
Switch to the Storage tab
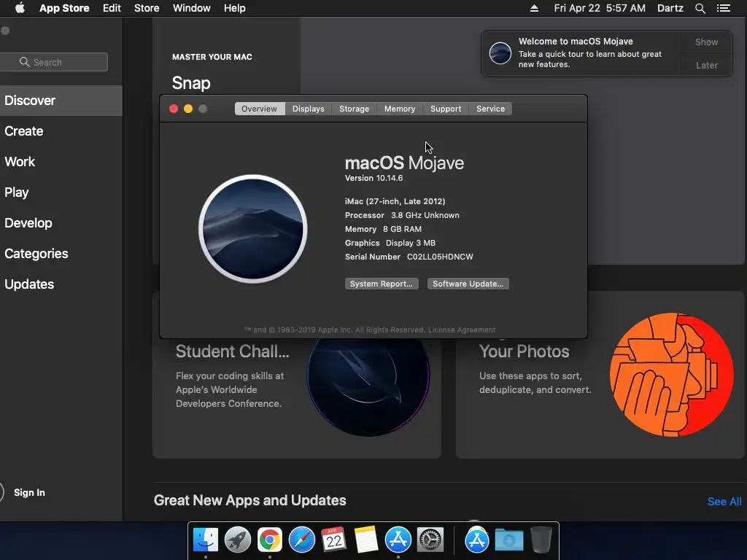coord(354,109)
